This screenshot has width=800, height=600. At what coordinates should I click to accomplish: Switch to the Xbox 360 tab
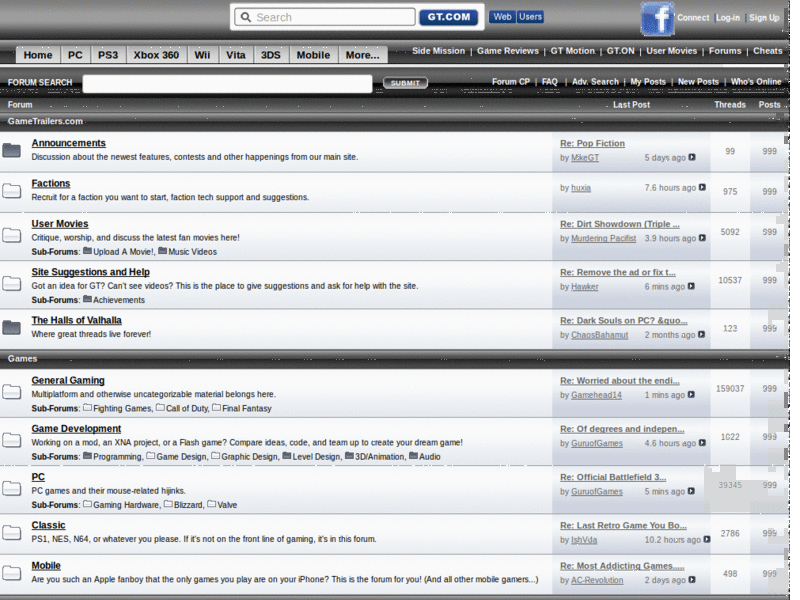(156, 55)
